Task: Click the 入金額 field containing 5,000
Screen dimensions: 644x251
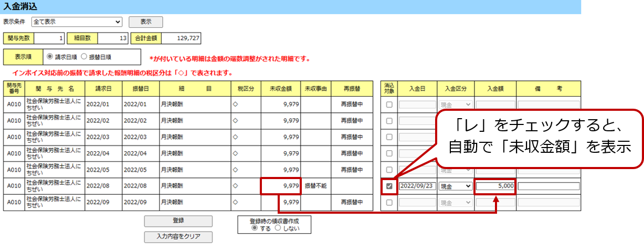Action: click(495, 186)
